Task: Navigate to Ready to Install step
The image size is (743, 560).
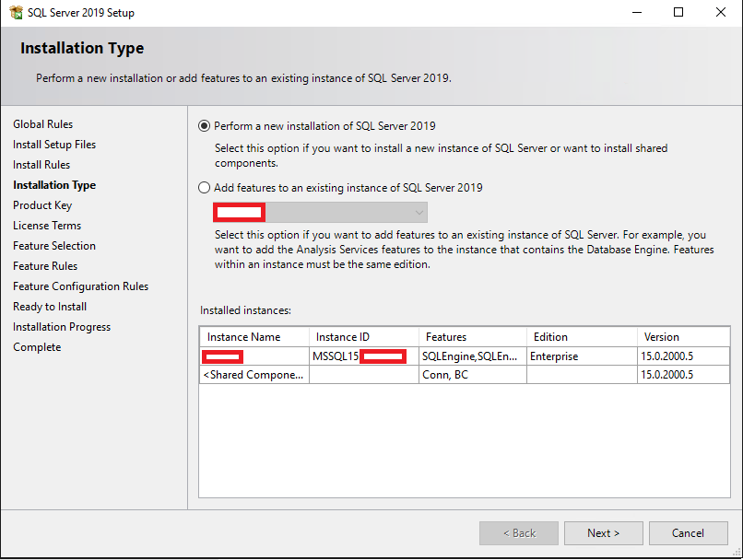Action: pos(49,306)
